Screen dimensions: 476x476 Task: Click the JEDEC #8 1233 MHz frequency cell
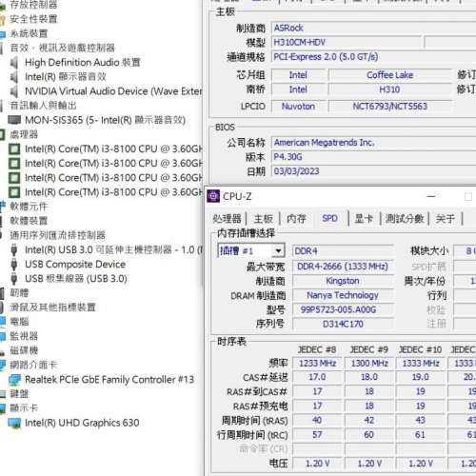pyautogui.click(x=317, y=363)
